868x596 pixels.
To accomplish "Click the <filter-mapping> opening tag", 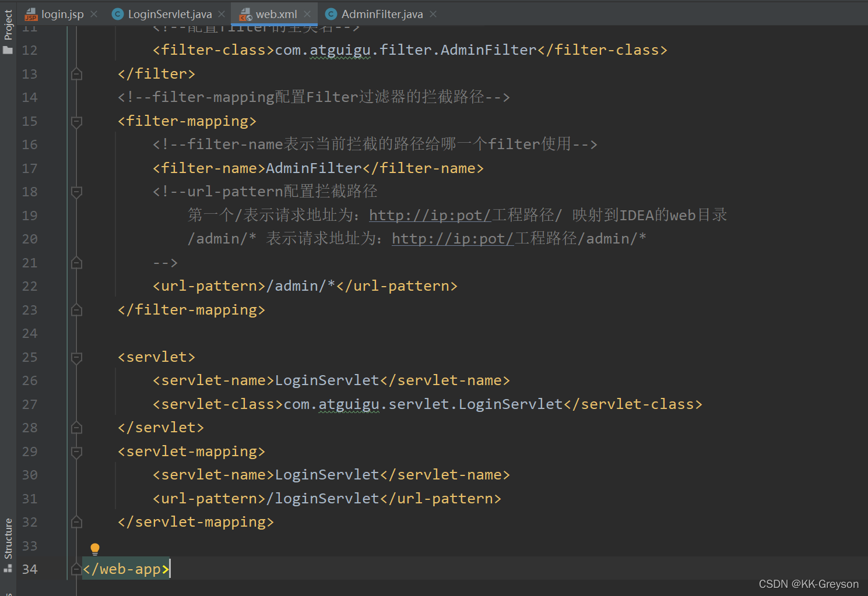I will click(x=187, y=121).
